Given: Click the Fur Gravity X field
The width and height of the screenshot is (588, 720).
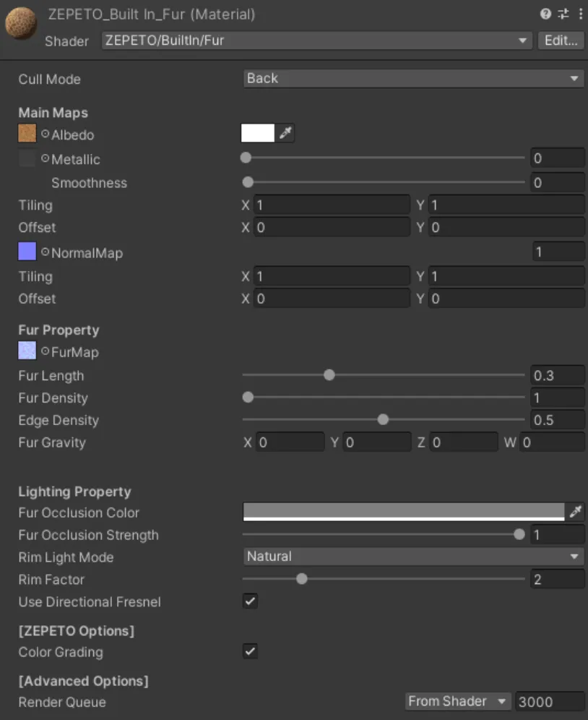Looking at the screenshot, I should click(x=290, y=442).
